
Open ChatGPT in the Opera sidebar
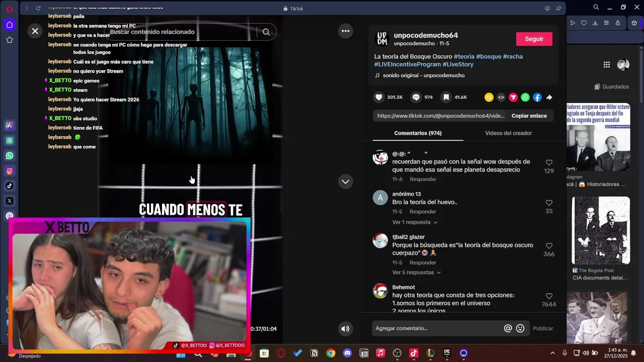pyautogui.click(x=10, y=141)
